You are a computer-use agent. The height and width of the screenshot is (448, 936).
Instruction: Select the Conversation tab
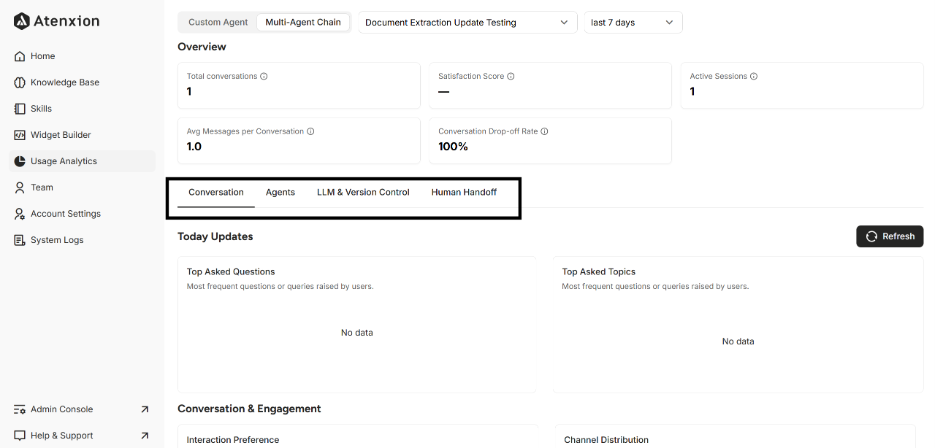pos(216,192)
